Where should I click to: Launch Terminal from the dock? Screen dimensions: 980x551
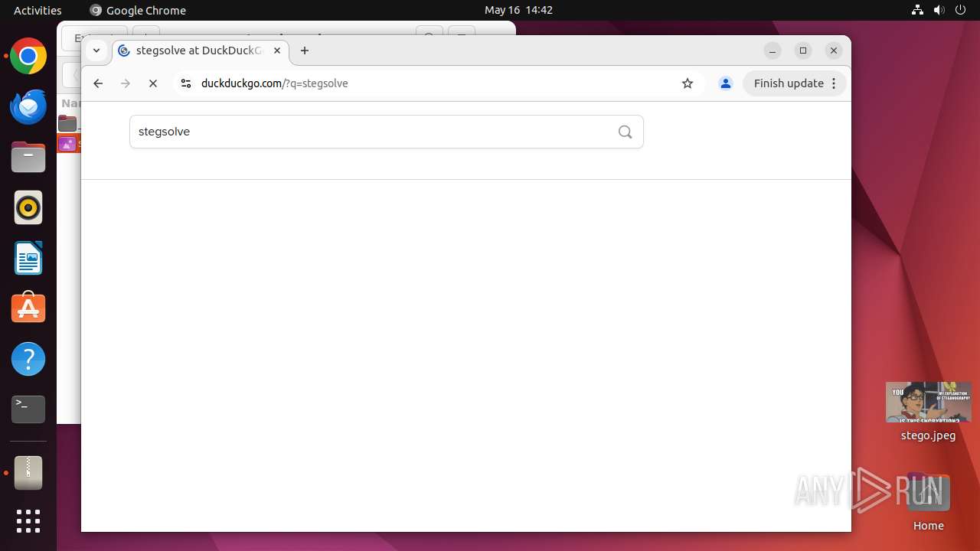click(28, 409)
